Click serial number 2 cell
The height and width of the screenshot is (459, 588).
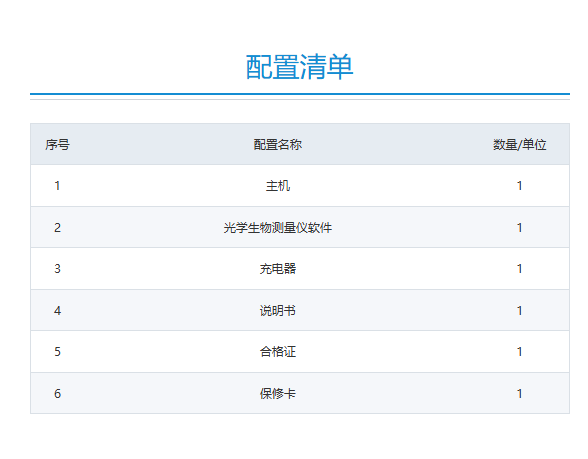57,228
